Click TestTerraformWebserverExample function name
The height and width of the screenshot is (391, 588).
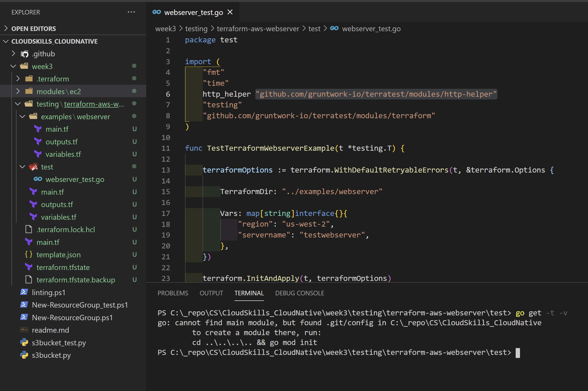[x=271, y=148]
